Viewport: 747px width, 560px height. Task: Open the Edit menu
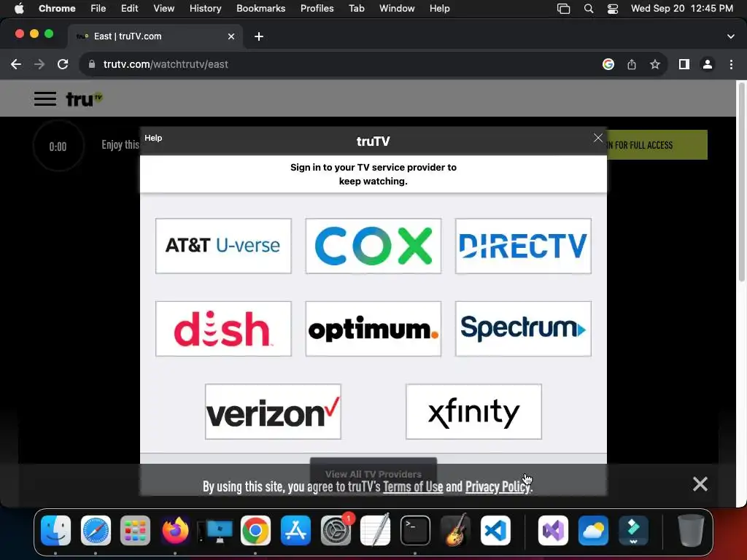129,8
